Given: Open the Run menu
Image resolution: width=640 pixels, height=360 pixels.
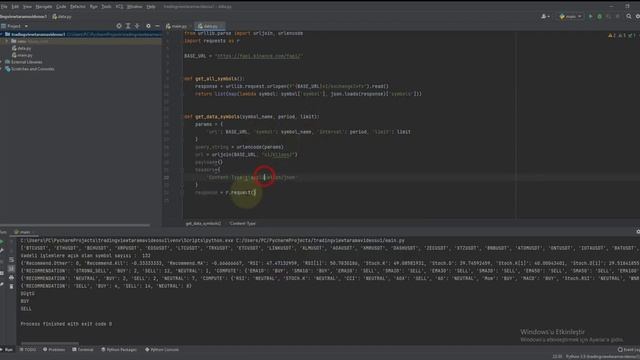Looking at the screenshot, I should point(93,7).
